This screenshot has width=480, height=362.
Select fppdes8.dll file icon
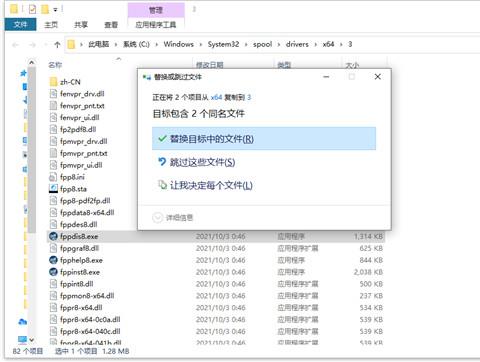pos(53,224)
